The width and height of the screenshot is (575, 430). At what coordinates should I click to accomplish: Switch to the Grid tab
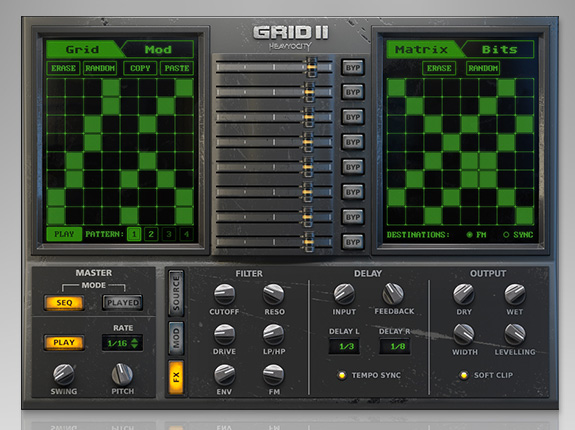83,49
